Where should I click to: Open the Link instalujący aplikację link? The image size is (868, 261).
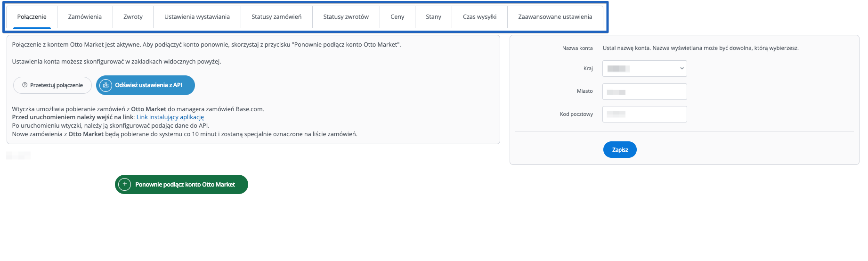point(170,117)
